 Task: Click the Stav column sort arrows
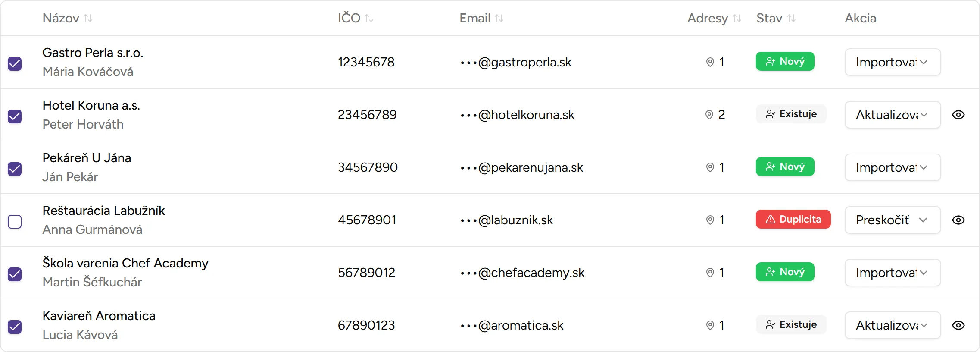[791, 18]
